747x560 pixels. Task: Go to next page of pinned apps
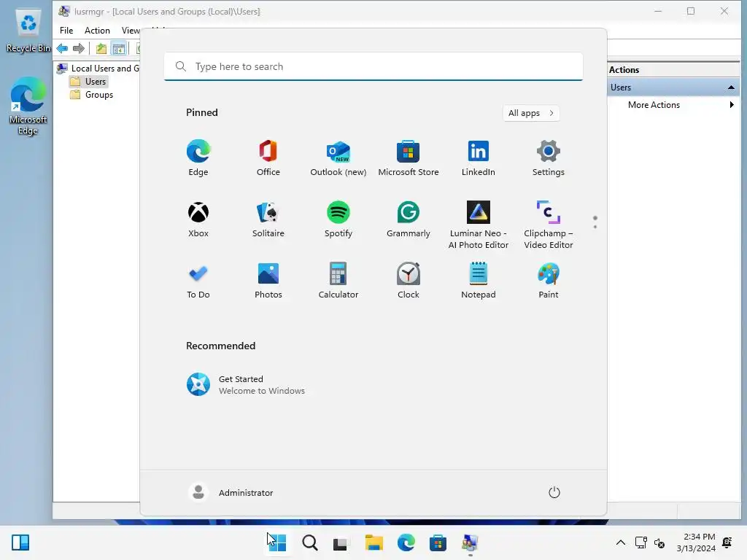point(595,227)
